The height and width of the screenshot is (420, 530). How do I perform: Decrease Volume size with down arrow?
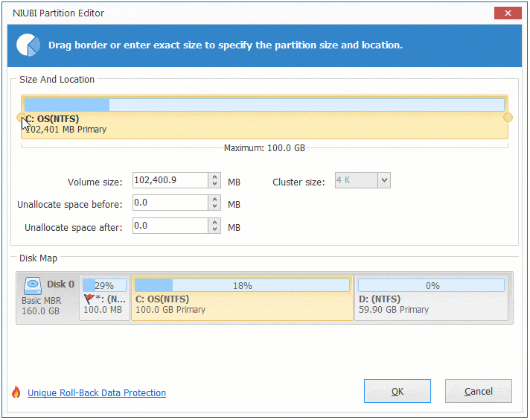click(214, 184)
